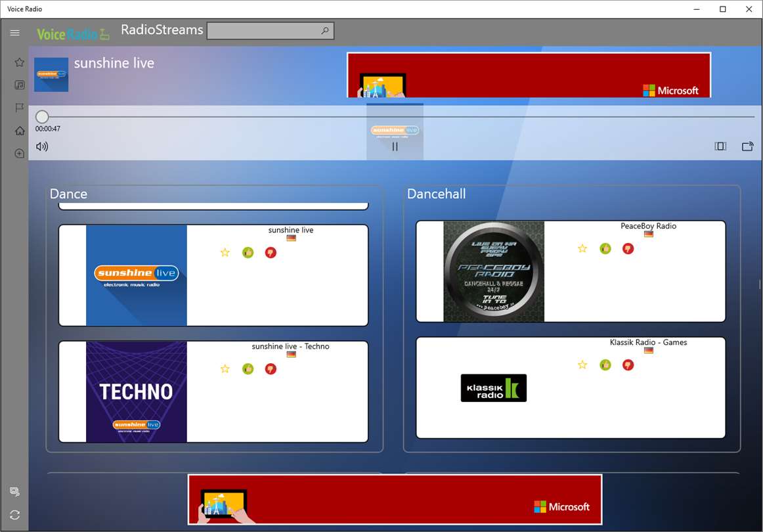Click the German flag under sunshine live - Techno

click(x=291, y=355)
